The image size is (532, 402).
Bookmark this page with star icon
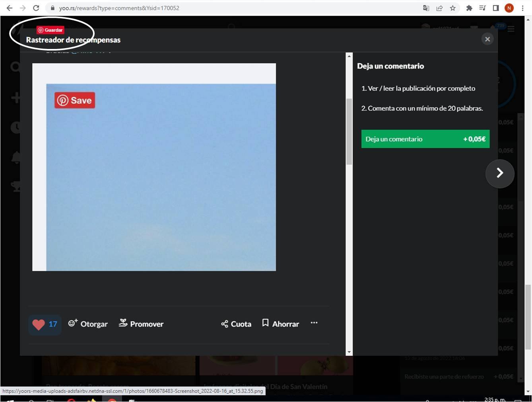coord(452,8)
